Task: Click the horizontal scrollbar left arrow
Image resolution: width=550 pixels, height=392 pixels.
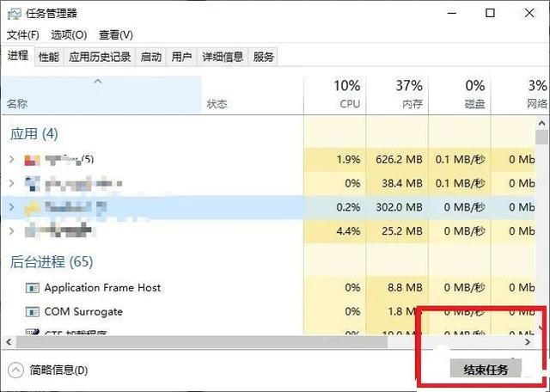Action: [9, 342]
